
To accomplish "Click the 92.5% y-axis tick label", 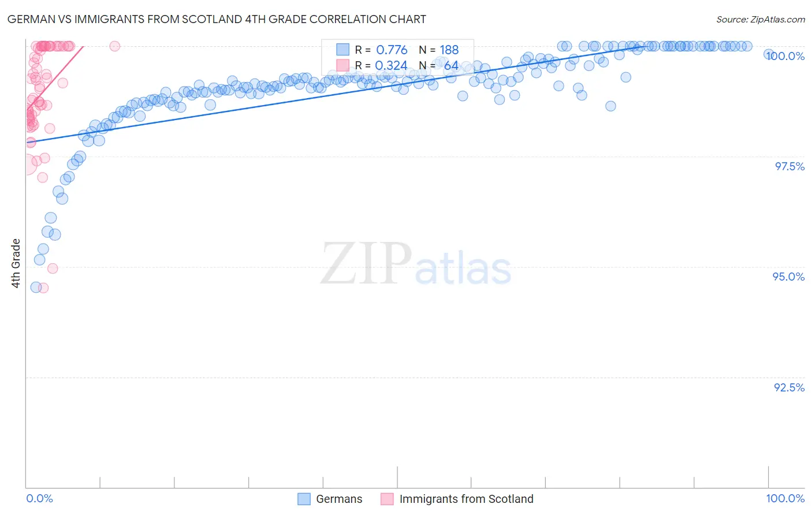I will 789,387.
